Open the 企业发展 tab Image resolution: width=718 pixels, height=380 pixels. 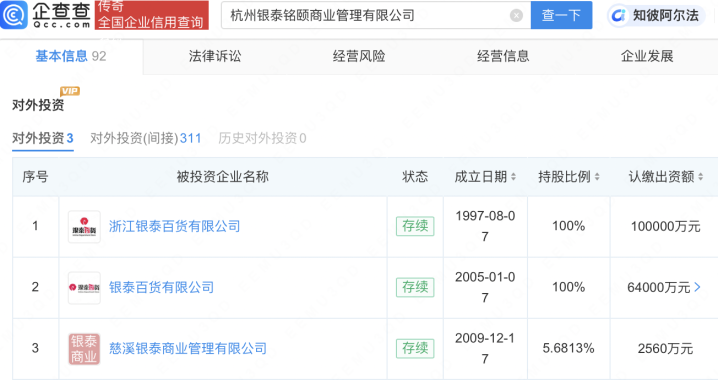coord(647,56)
